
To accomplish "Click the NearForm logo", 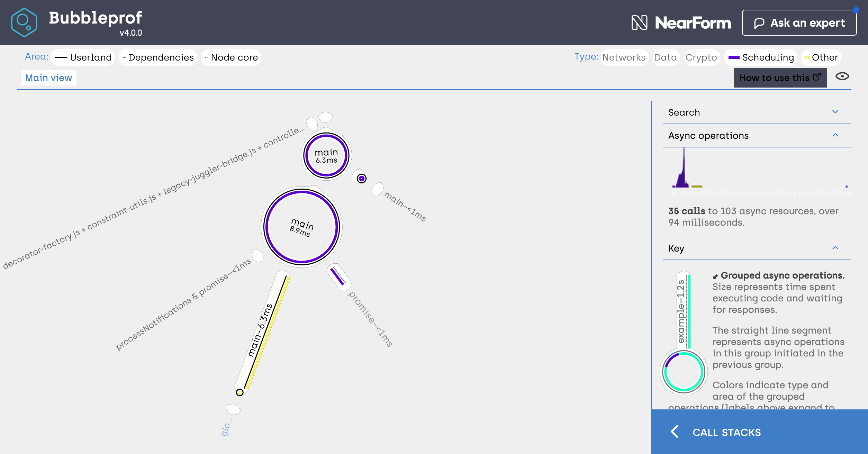I will [x=681, y=23].
